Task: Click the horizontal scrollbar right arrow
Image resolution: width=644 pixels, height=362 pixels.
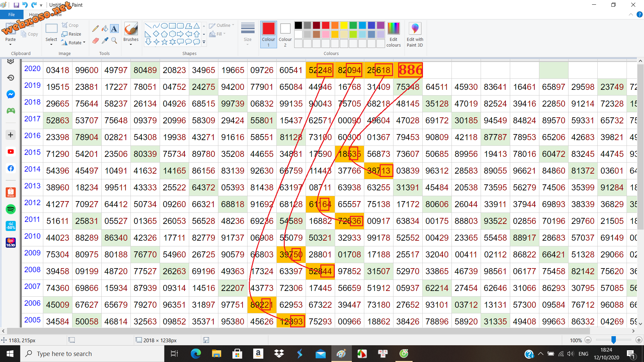Action: click(633, 331)
